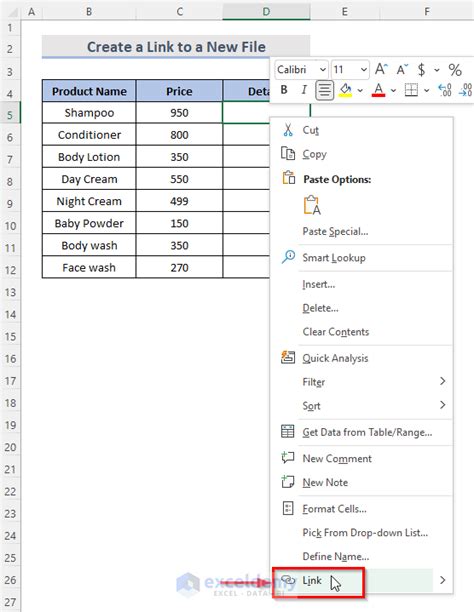Open Filter menu entry
The height and width of the screenshot is (612, 474).
point(362,381)
